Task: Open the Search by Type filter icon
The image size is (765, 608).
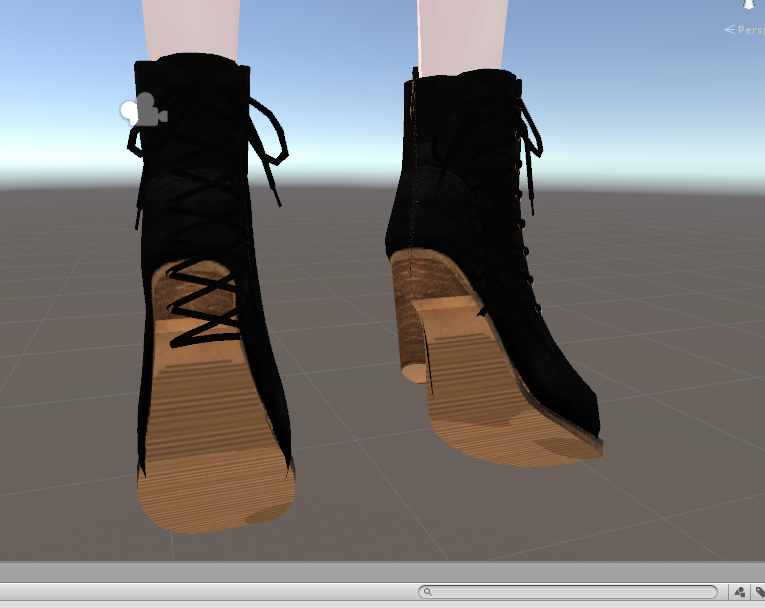Action: [740, 592]
